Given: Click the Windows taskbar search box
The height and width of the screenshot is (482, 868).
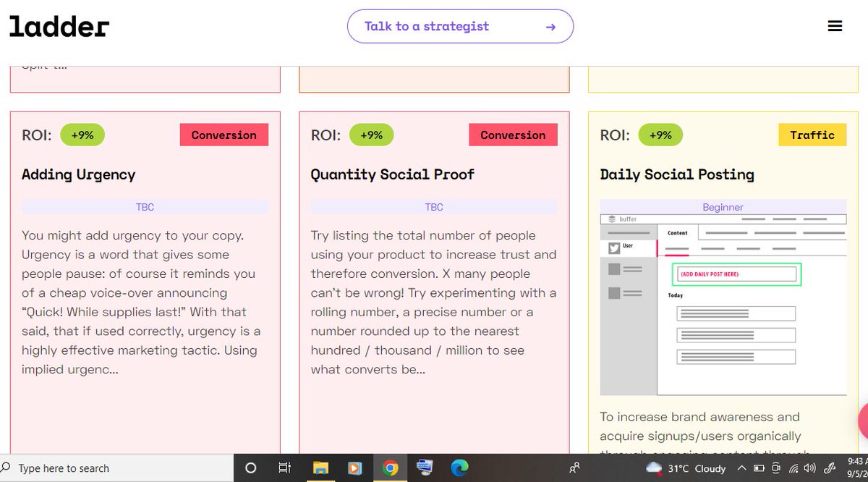Looking at the screenshot, I should coord(116,468).
